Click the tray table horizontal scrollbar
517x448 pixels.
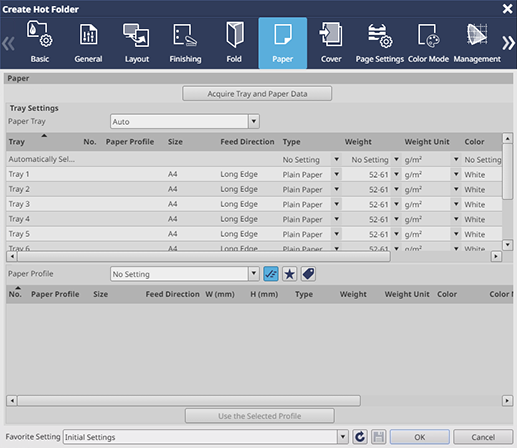click(x=204, y=256)
